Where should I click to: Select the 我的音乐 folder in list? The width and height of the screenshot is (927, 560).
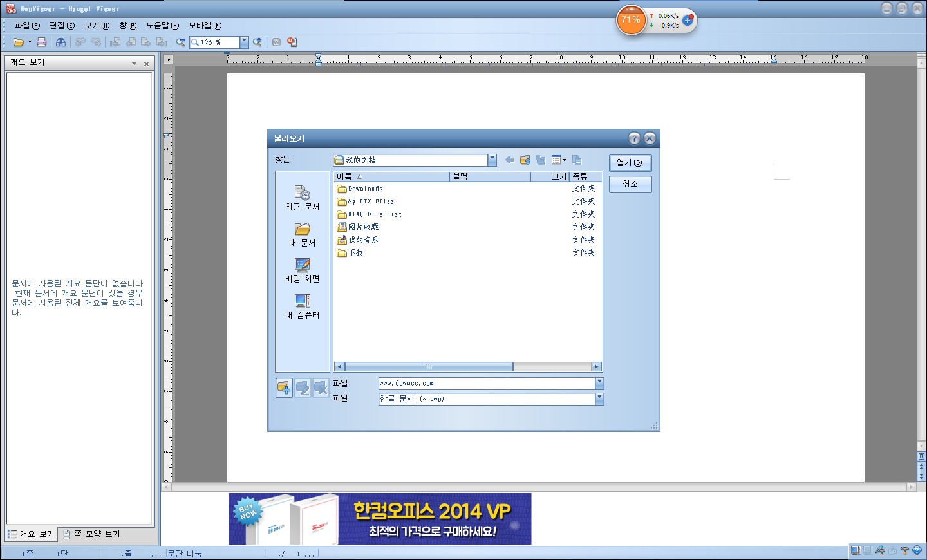(x=364, y=239)
